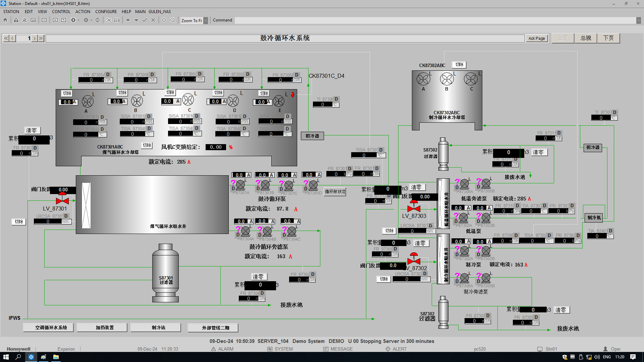
Task: Go to 下页 next page
Action: coord(608,38)
